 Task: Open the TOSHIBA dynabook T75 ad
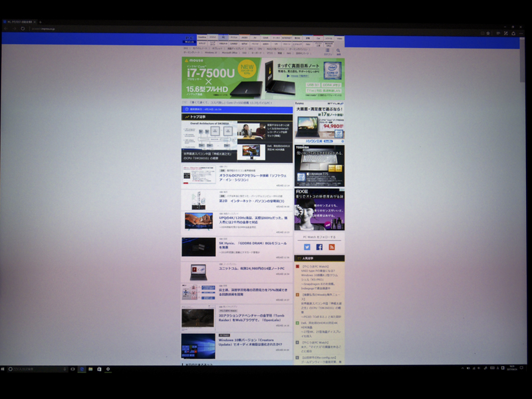[x=319, y=166]
